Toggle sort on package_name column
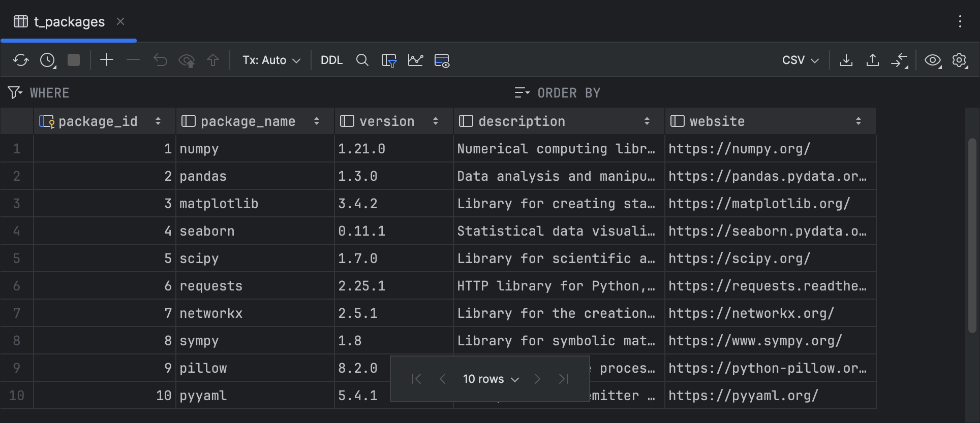The width and height of the screenshot is (980, 423). pyautogui.click(x=316, y=121)
